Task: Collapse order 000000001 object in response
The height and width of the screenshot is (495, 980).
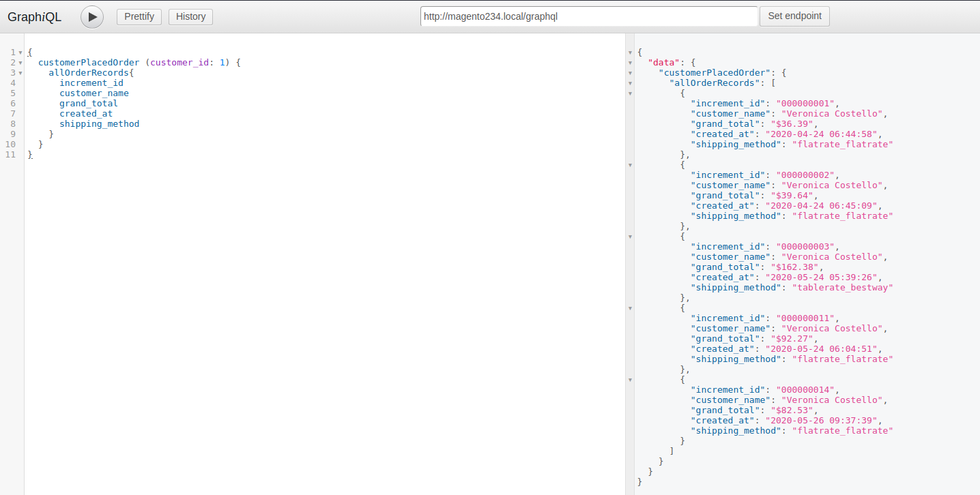Action: (x=630, y=93)
